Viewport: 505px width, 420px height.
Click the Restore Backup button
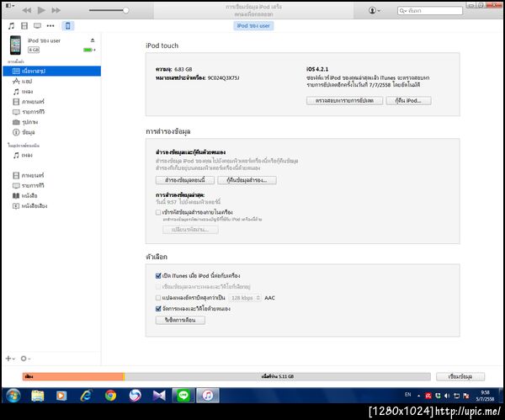tap(247, 180)
